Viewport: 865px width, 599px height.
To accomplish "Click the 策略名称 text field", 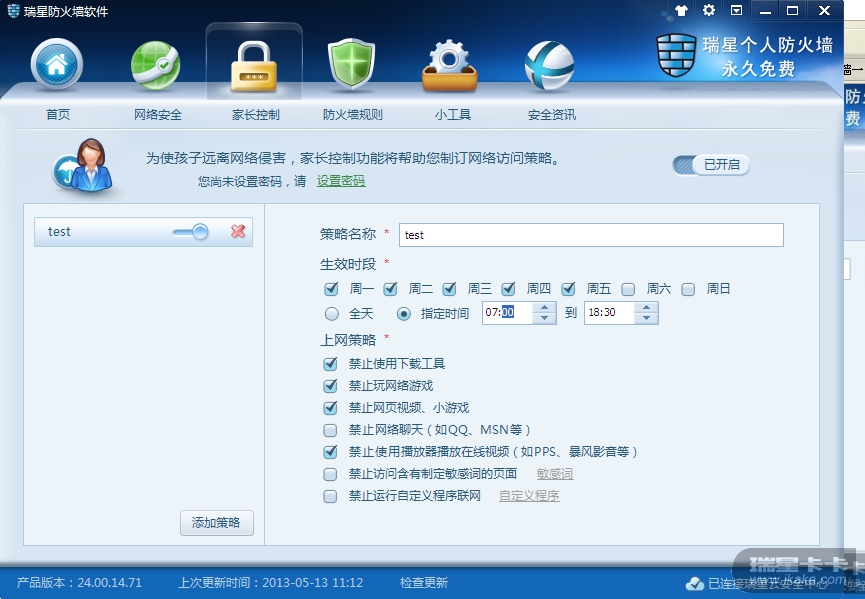I will click(591, 235).
